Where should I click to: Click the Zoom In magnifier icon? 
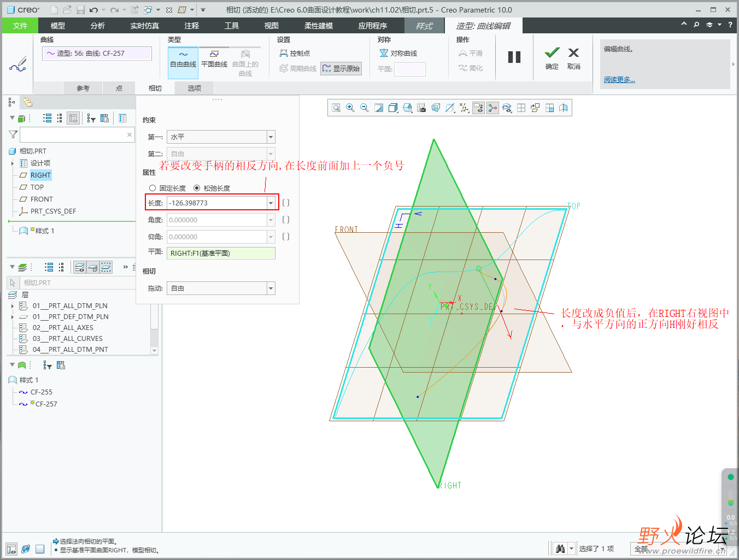point(350,108)
